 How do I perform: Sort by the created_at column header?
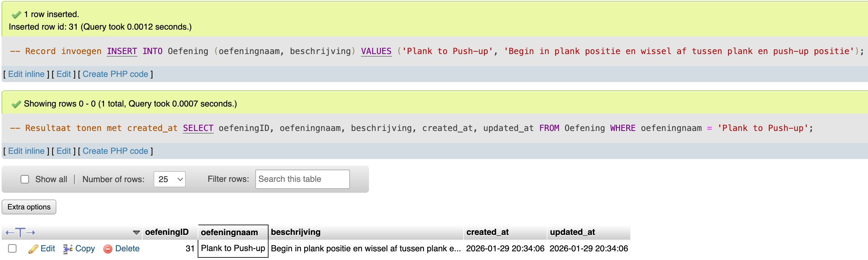click(x=487, y=232)
